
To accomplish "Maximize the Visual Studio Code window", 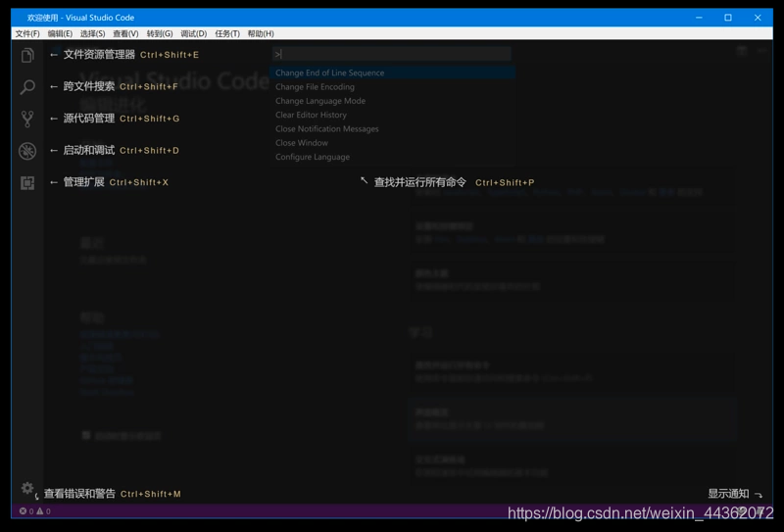I will 728,18.
